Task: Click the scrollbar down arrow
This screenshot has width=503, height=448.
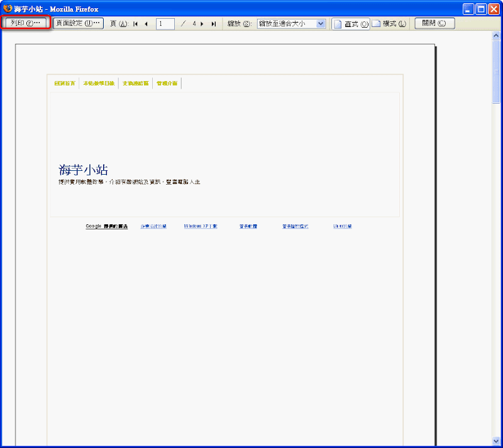Action: [x=496, y=441]
